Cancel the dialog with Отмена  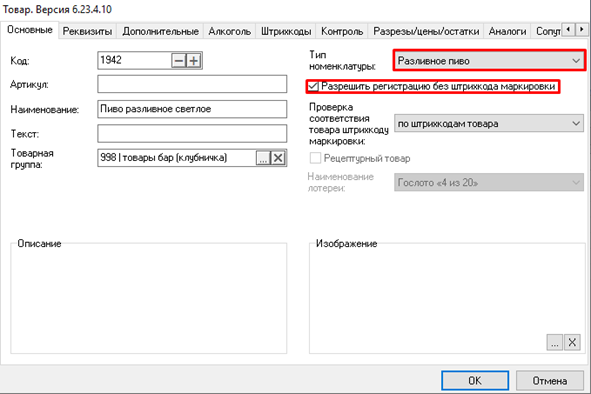(550, 381)
